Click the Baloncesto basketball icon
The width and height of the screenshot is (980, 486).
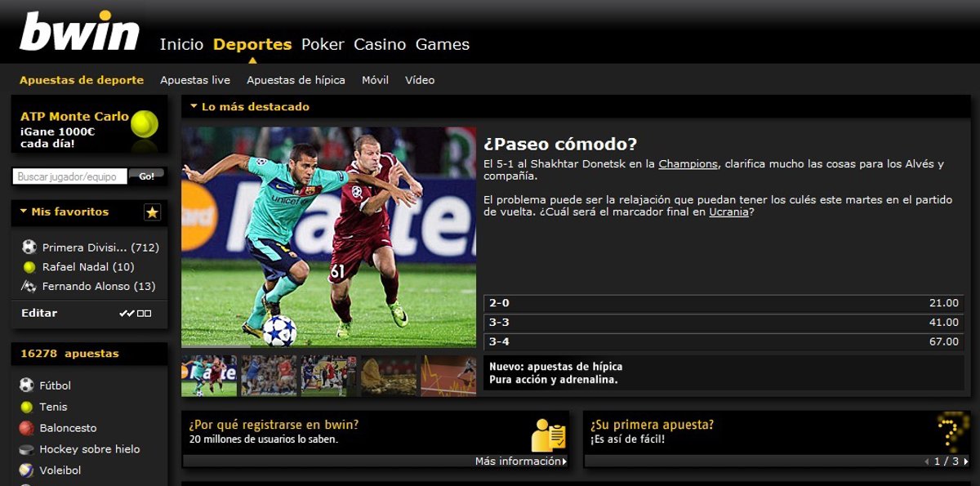27,428
